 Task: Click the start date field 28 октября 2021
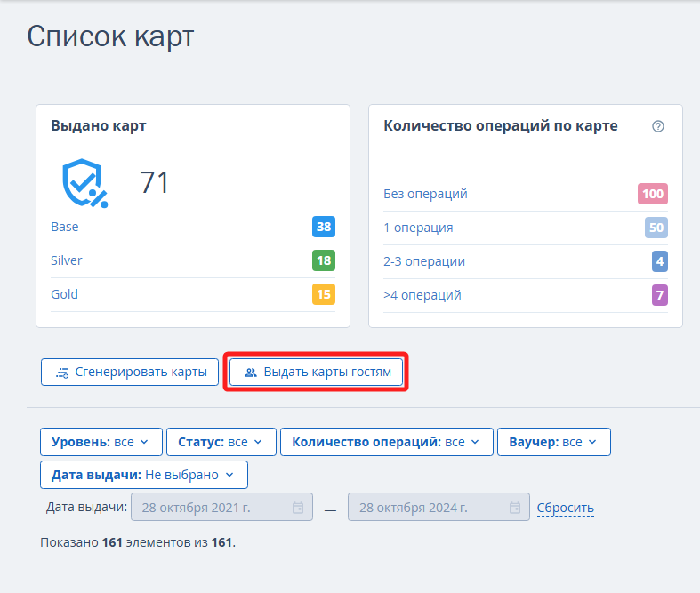(221, 507)
